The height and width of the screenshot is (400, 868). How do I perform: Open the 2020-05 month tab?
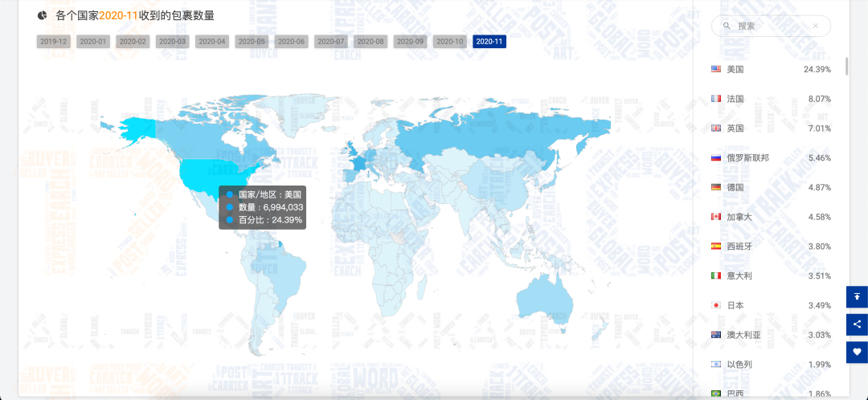coord(252,42)
